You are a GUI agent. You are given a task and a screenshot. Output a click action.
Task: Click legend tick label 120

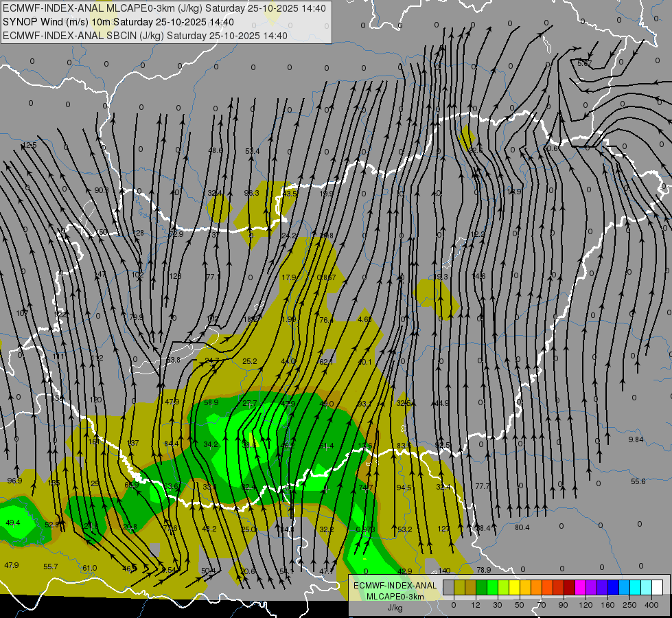click(586, 605)
